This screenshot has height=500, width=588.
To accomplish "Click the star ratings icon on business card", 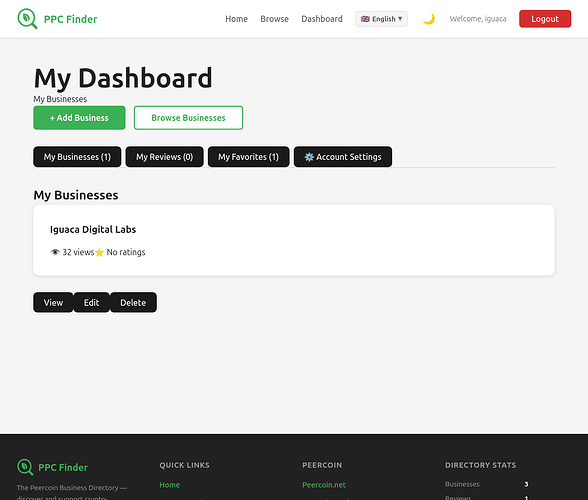I will pyautogui.click(x=99, y=252).
